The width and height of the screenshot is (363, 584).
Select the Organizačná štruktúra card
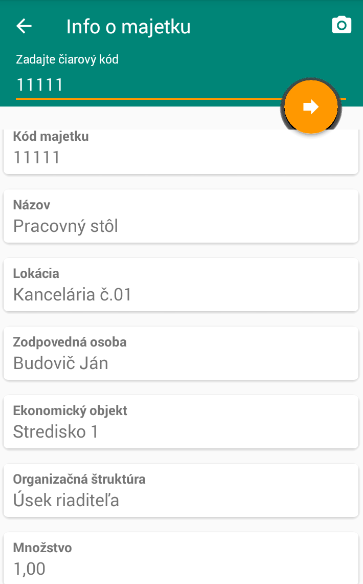click(x=181, y=491)
